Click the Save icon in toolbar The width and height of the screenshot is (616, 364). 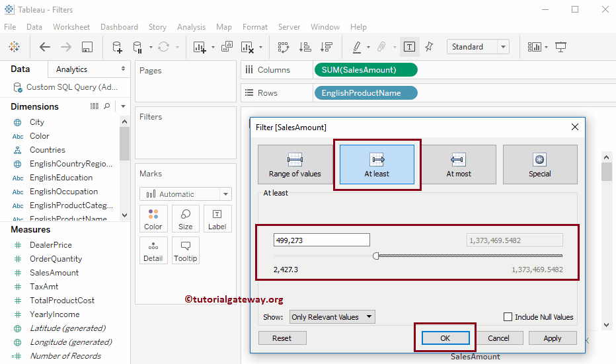point(87,47)
